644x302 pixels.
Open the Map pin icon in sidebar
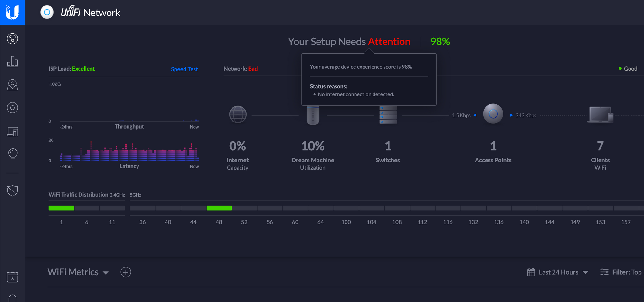click(x=13, y=85)
